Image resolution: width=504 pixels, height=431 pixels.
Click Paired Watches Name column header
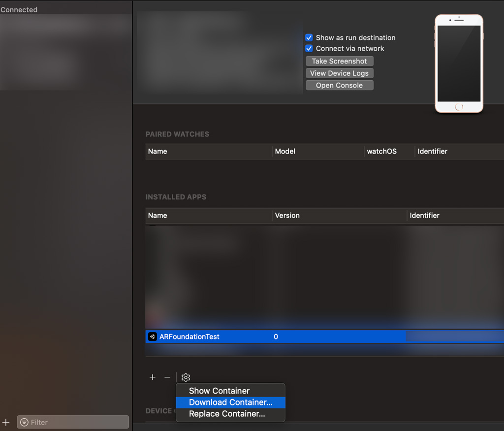click(209, 152)
